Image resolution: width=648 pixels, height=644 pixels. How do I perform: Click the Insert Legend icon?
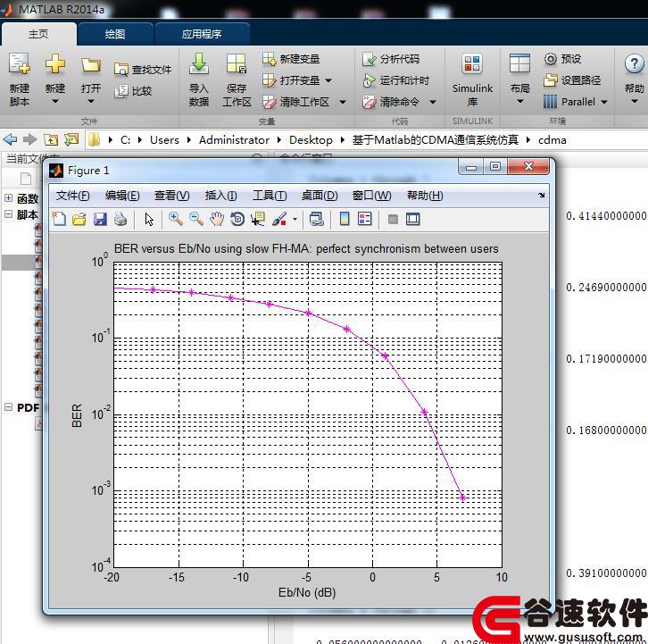[x=365, y=219]
